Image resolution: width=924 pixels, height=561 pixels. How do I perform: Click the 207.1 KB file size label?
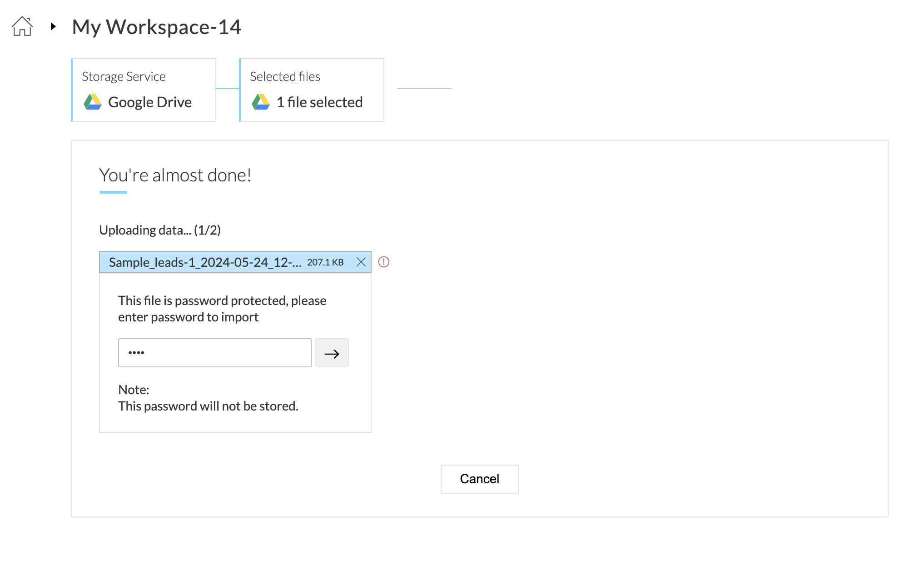point(325,262)
